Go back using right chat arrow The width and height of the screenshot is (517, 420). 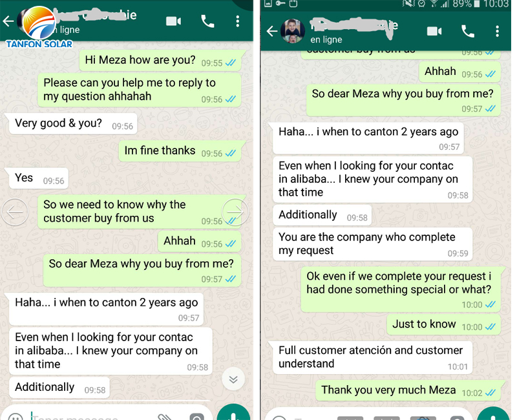pyautogui.click(x=272, y=31)
